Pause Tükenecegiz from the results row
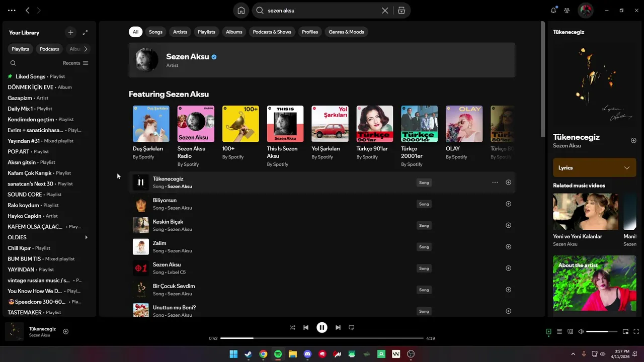This screenshot has height=362, width=644. [x=141, y=183]
